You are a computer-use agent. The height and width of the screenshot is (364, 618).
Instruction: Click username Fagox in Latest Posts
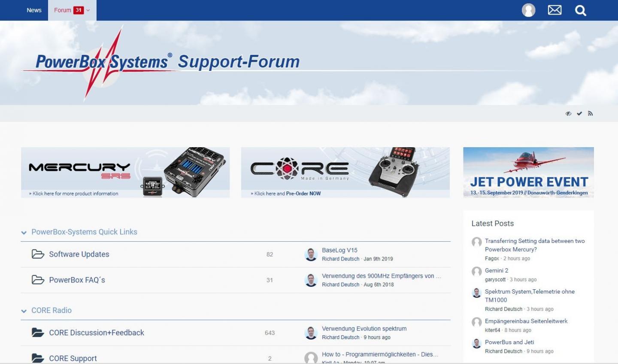click(x=492, y=258)
